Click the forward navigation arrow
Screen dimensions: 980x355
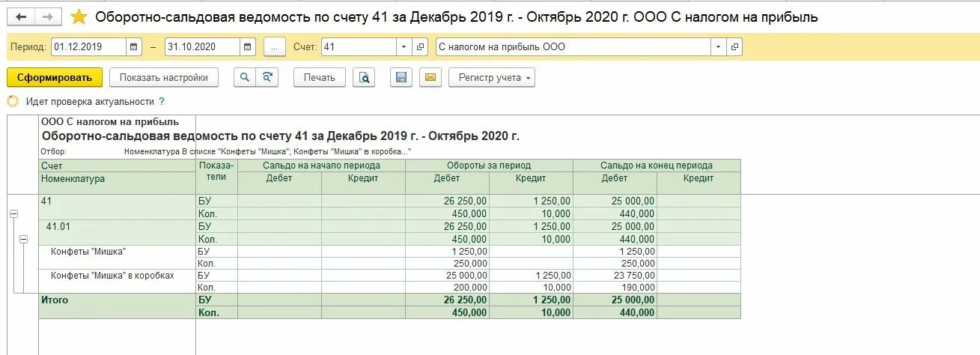coord(48,16)
